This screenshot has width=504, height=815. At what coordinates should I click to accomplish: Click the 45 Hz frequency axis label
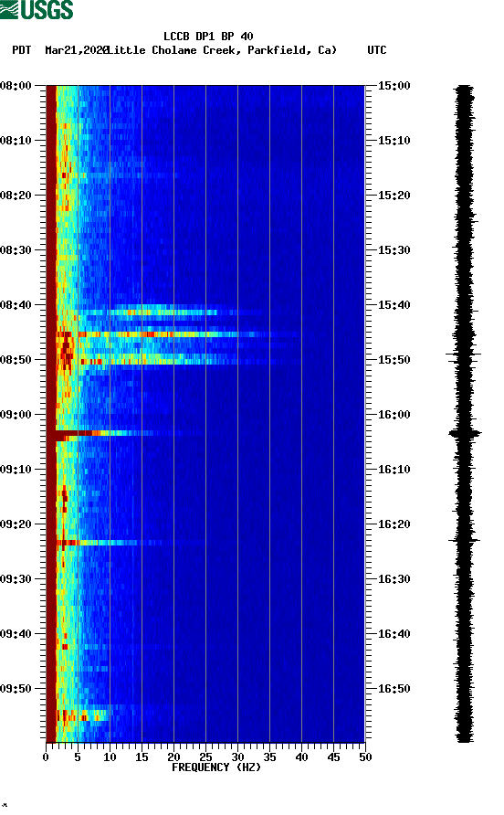pos(333,757)
